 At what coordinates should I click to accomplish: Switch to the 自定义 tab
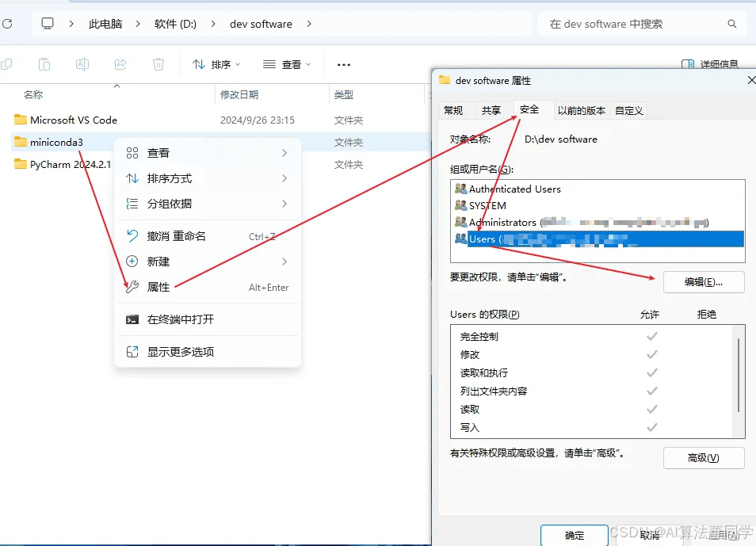coord(628,110)
